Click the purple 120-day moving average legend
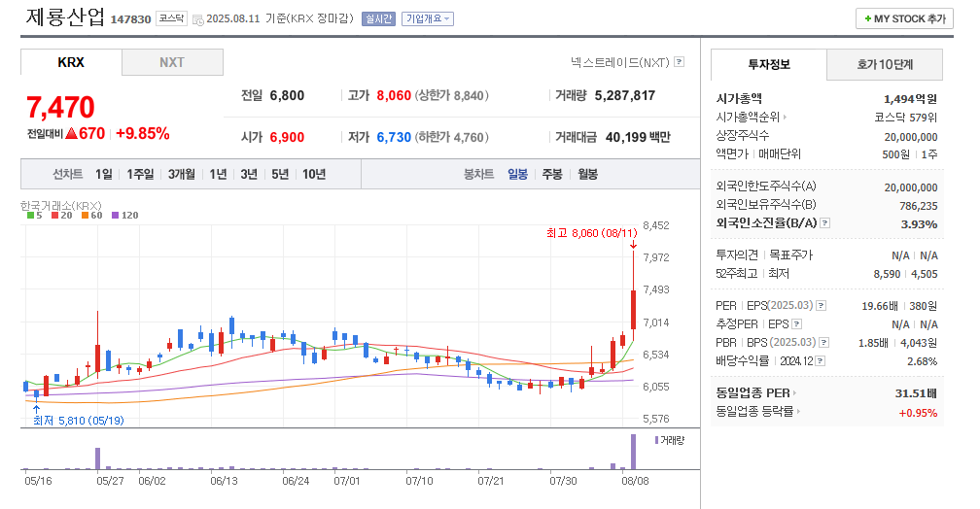 [x=125, y=215]
